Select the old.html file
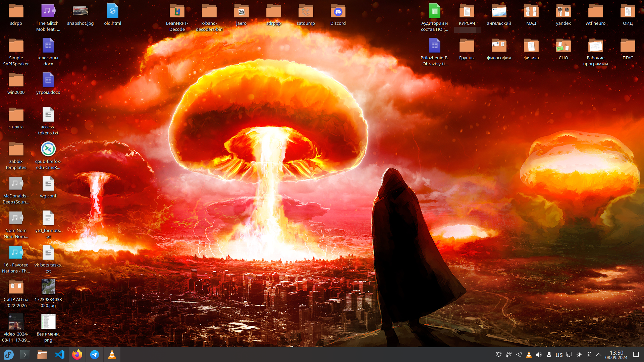 pos(113,15)
